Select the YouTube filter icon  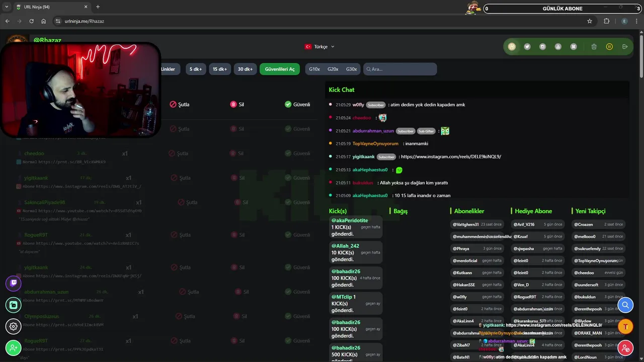[x=558, y=47]
